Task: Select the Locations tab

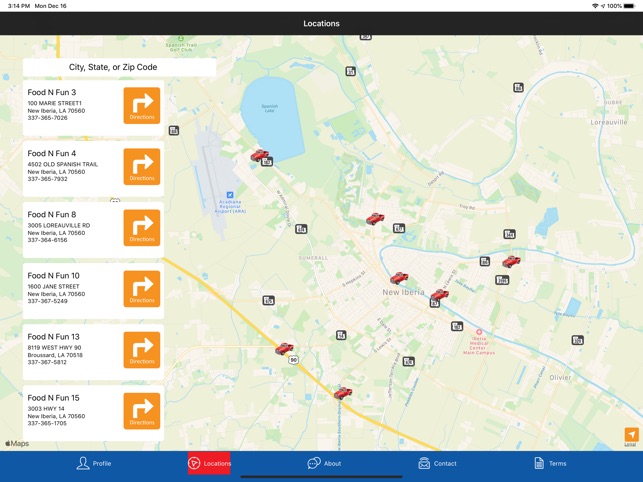Action: point(209,463)
